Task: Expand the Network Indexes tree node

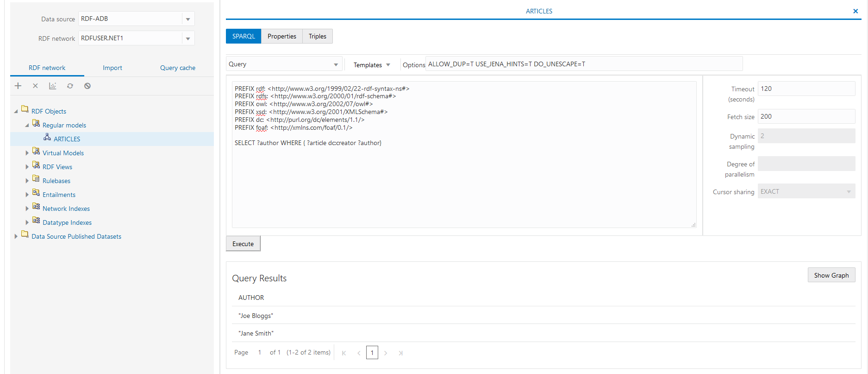Action: point(27,209)
